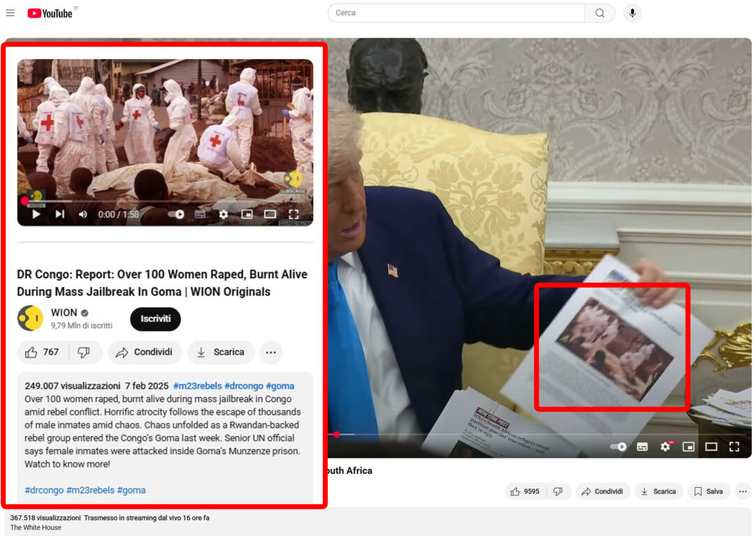Click the WION video progress bar
The width and height of the screenshot is (756, 536).
[x=165, y=201]
